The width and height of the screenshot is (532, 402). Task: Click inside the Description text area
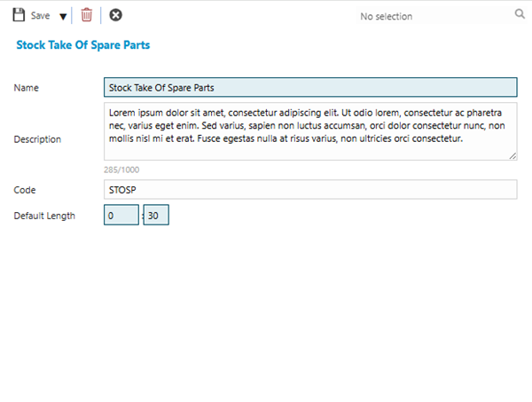tap(310, 132)
